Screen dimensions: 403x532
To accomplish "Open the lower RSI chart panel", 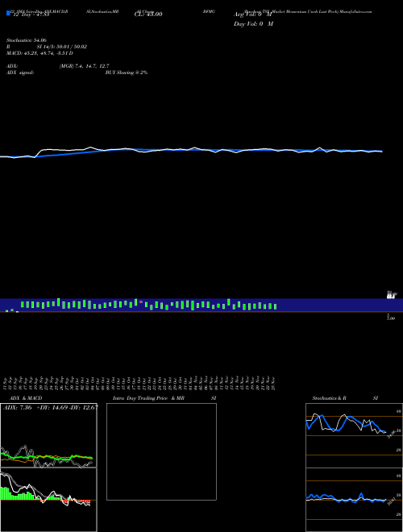I will 354,500.
